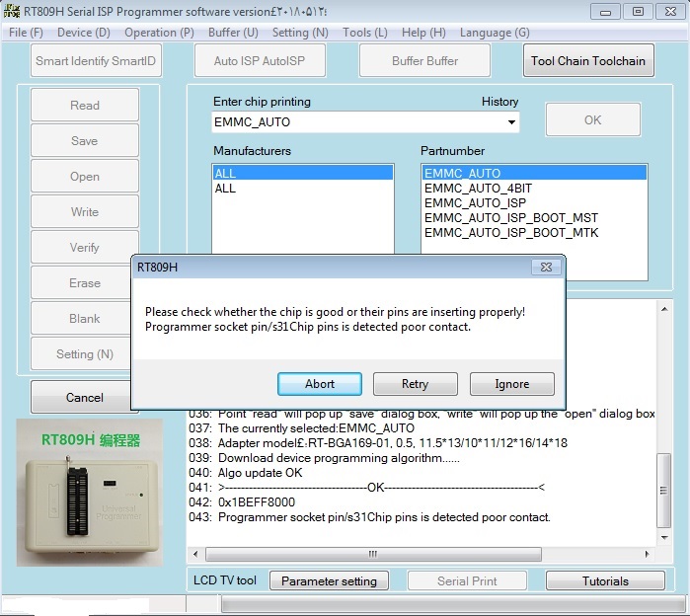This screenshot has height=616, width=690.
Task: Click the Buffer Buffer button
Action: pyautogui.click(x=424, y=61)
